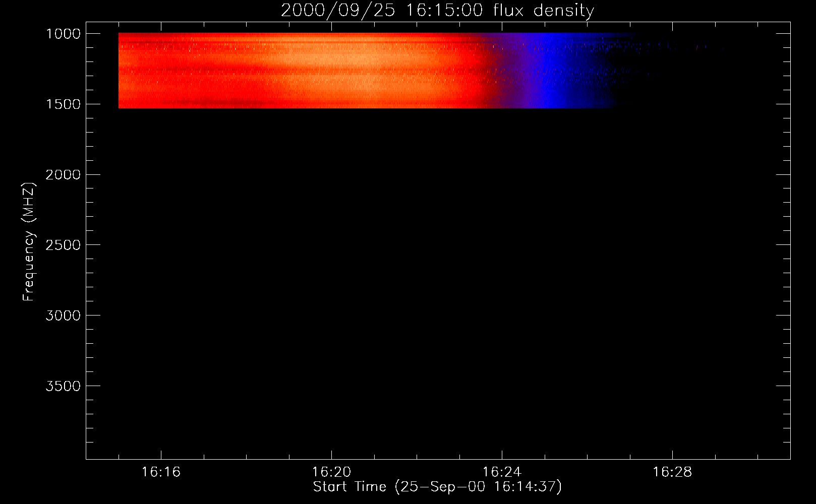Select the 3500 frequency axis label

pyautogui.click(x=63, y=386)
